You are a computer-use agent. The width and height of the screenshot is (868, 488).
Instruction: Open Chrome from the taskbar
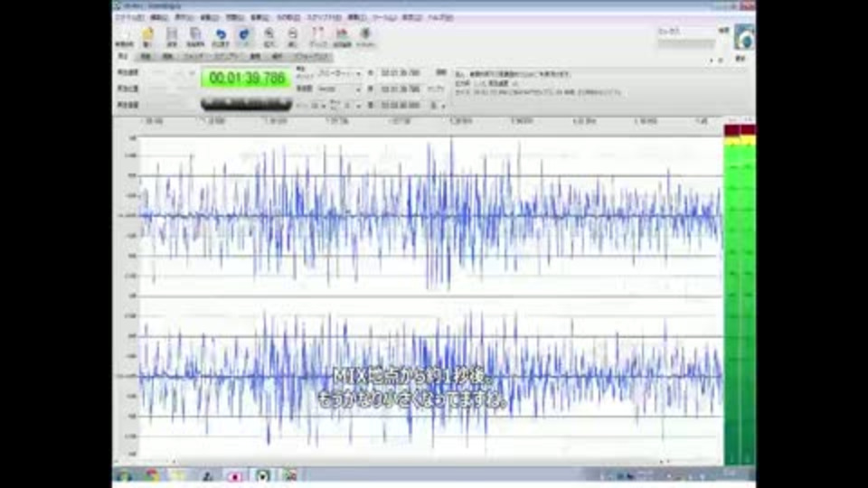(x=152, y=476)
